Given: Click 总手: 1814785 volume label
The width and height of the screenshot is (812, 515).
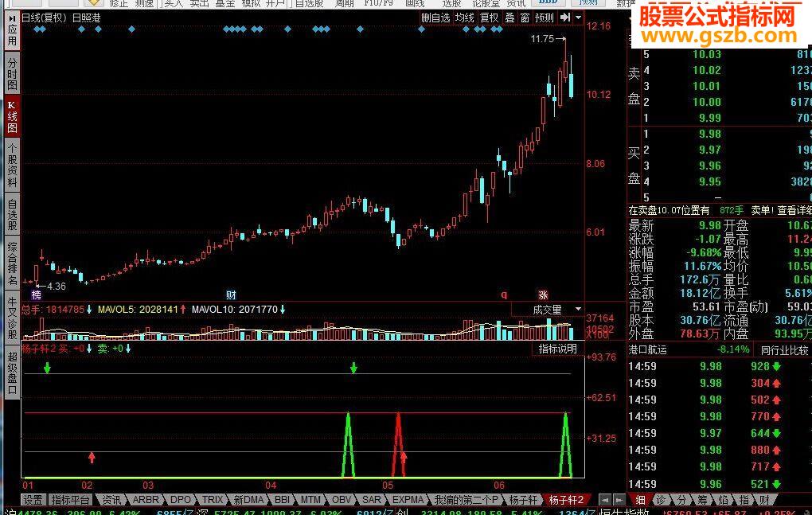Looking at the screenshot, I should point(53,310).
